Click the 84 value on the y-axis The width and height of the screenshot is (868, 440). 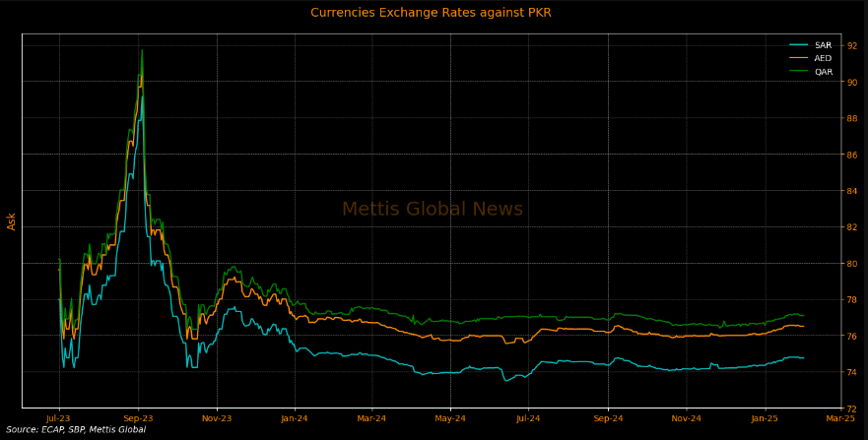coord(851,191)
